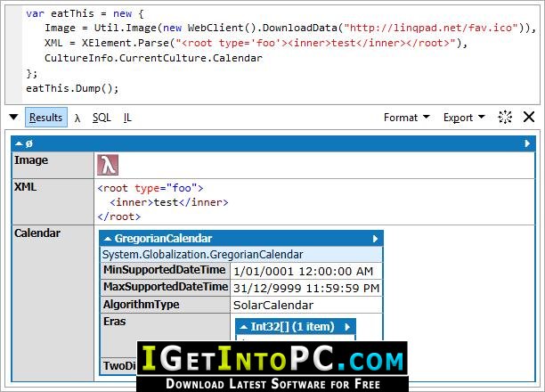Screen dimensions: 545x392
Task: Click the Image row label
Action: tap(31, 160)
